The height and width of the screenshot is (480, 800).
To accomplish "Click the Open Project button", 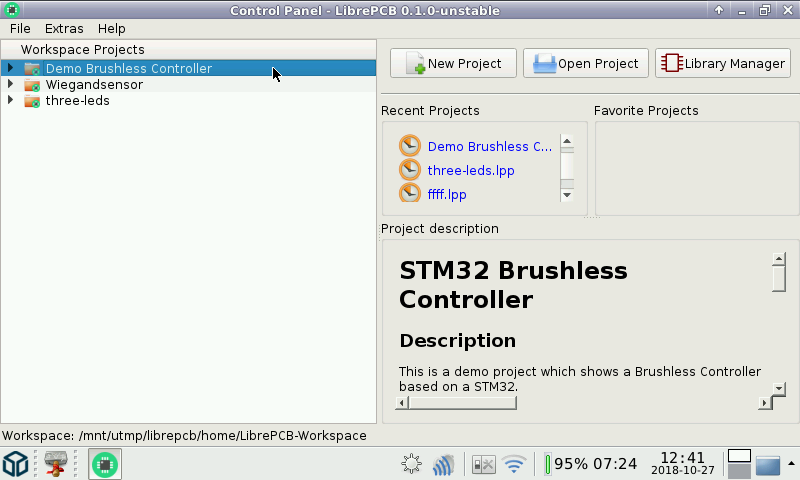I will (586, 63).
